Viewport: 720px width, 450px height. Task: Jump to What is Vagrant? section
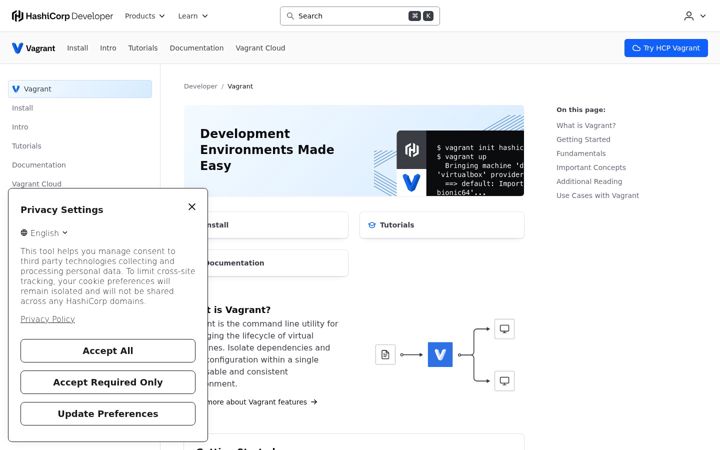pos(586,125)
